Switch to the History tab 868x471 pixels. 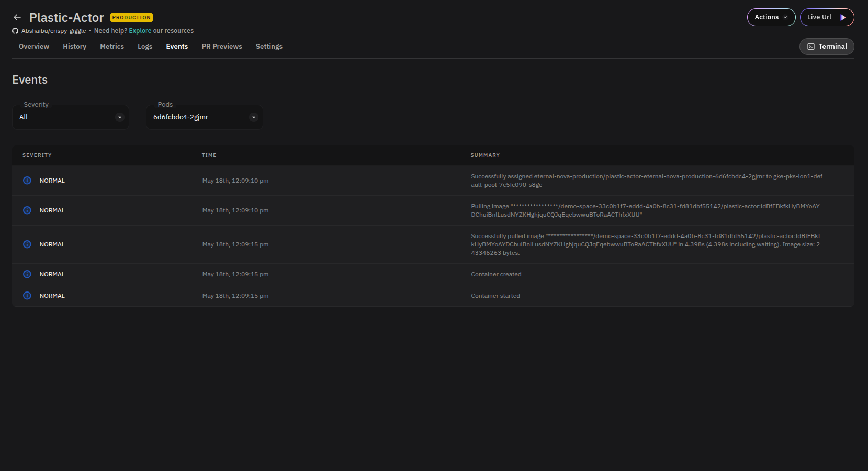(75, 47)
